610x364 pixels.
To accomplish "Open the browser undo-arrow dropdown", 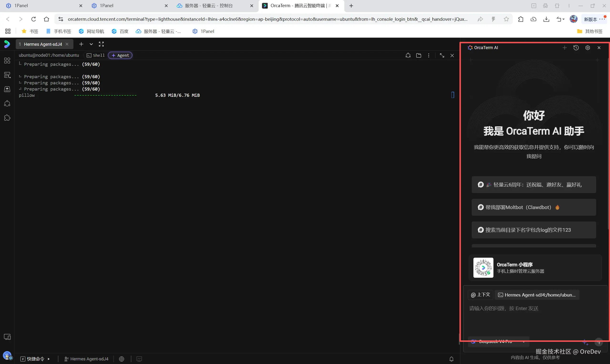I will coord(560,19).
